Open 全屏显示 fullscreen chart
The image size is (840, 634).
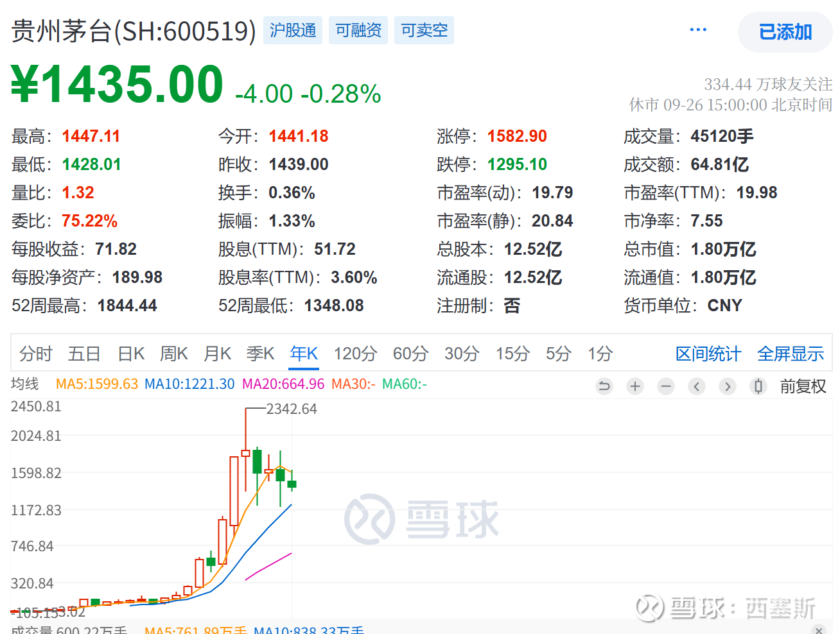[x=791, y=354]
